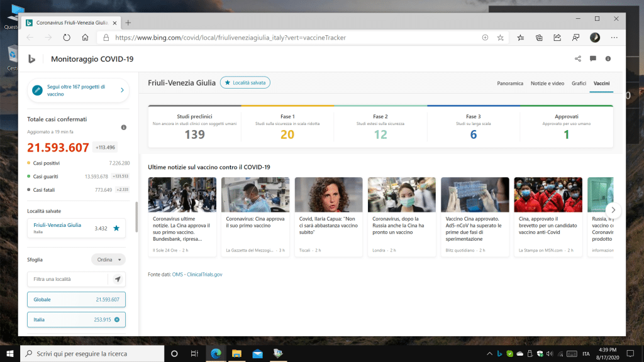The image size is (644, 362).
Task: Select Globale in the location list
Action: coord(76,299)
